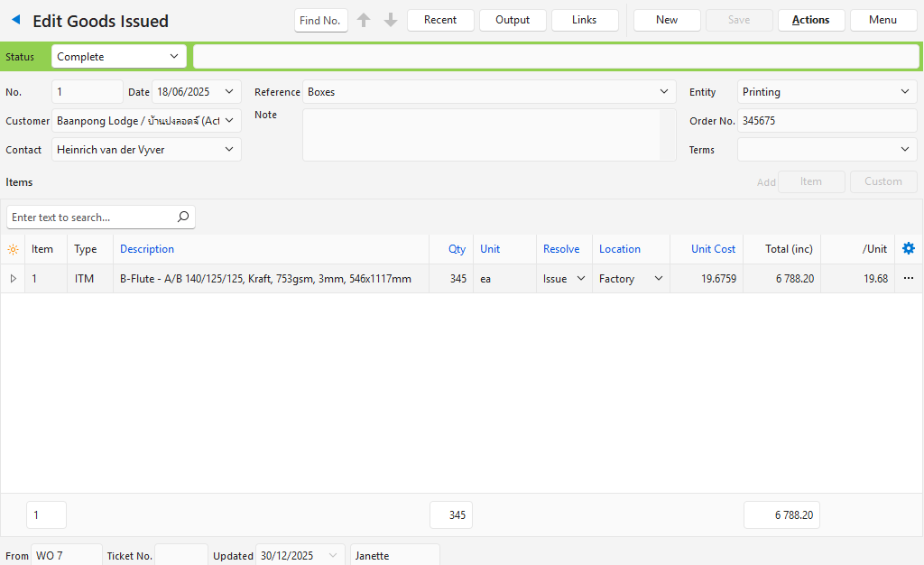The image size is (924, 565).
Task: Click into the Order No. field
Action: coord(827,121)
